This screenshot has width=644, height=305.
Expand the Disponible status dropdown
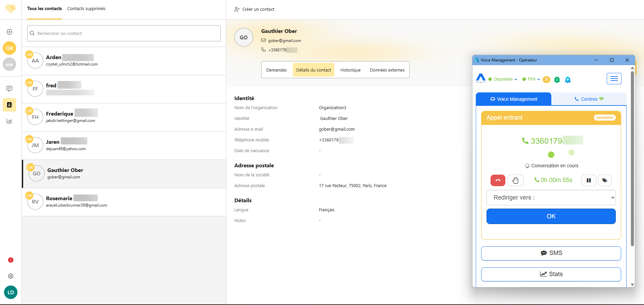tap(503, 80)
